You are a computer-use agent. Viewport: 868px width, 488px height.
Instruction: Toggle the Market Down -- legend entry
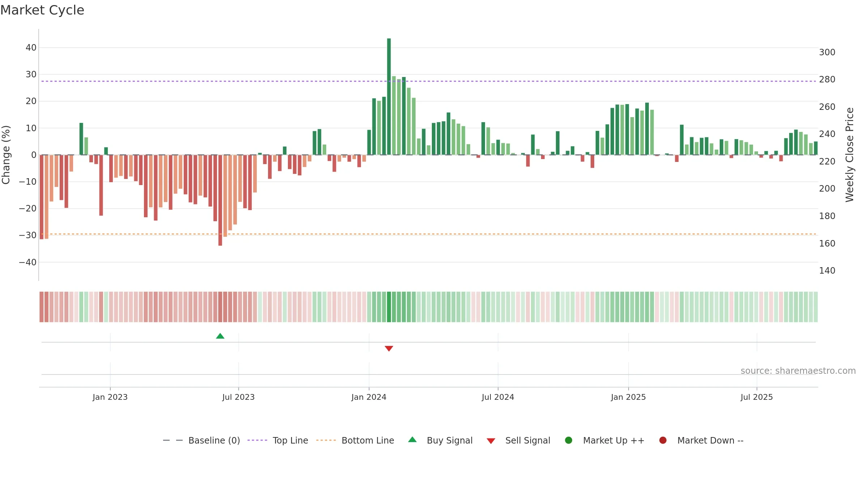[701, 440]
